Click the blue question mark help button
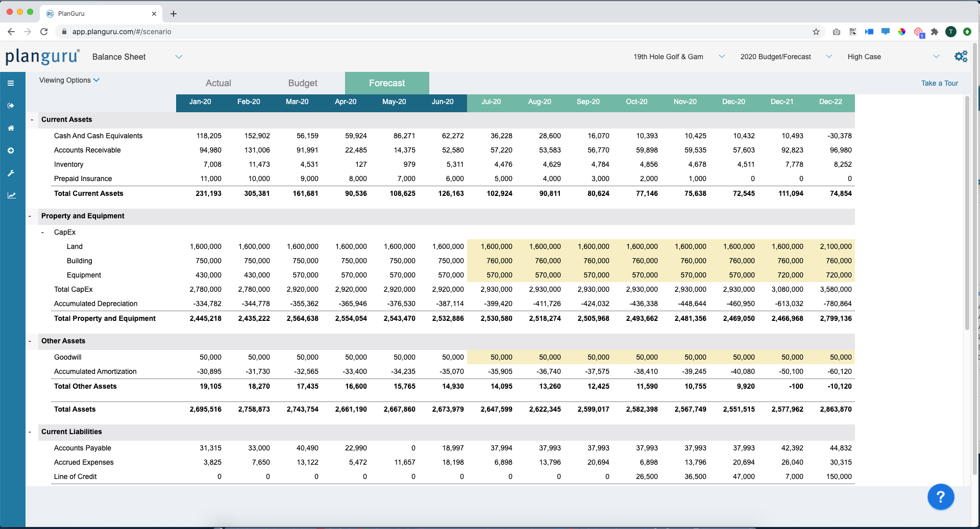980x529 pixels. (940, 496)
